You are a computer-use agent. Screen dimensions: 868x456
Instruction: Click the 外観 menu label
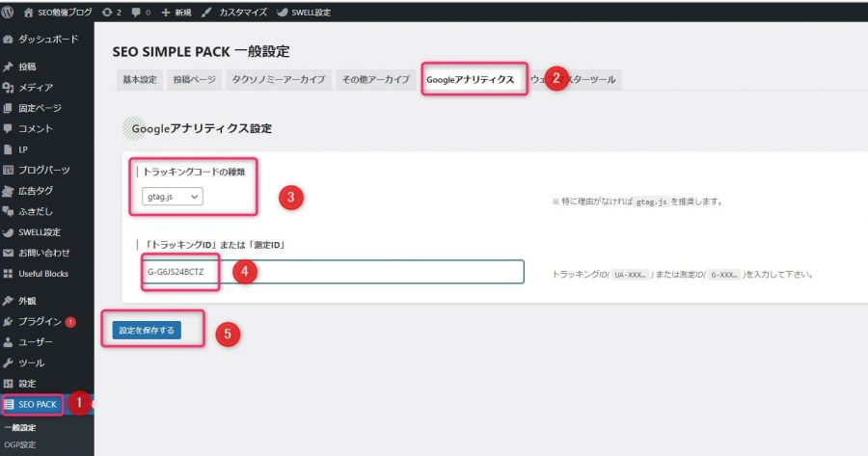[27, 301]
